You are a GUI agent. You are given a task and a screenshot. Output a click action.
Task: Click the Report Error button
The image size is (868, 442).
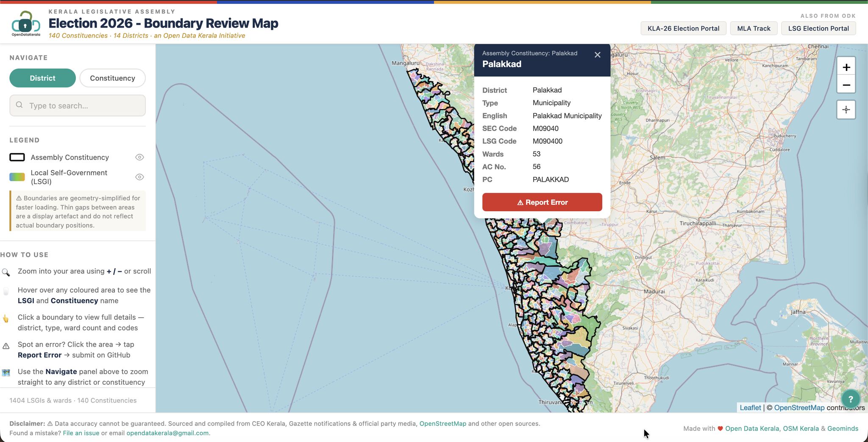coord(542,202)
